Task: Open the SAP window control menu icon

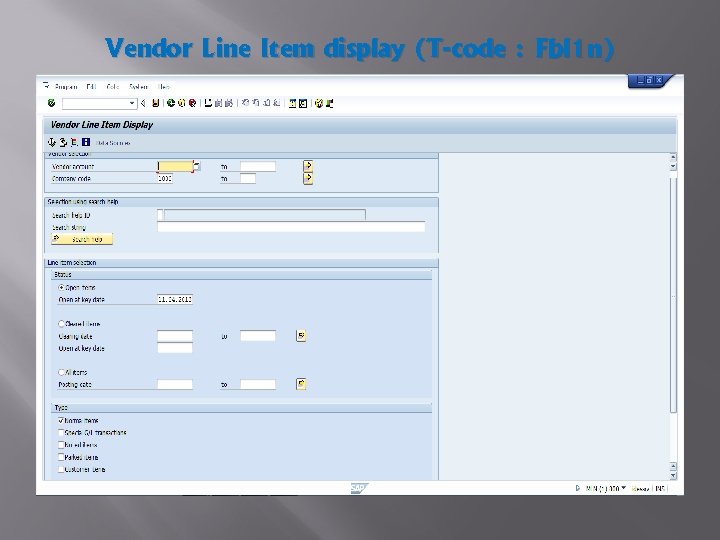Action: (x=46, y=85)
